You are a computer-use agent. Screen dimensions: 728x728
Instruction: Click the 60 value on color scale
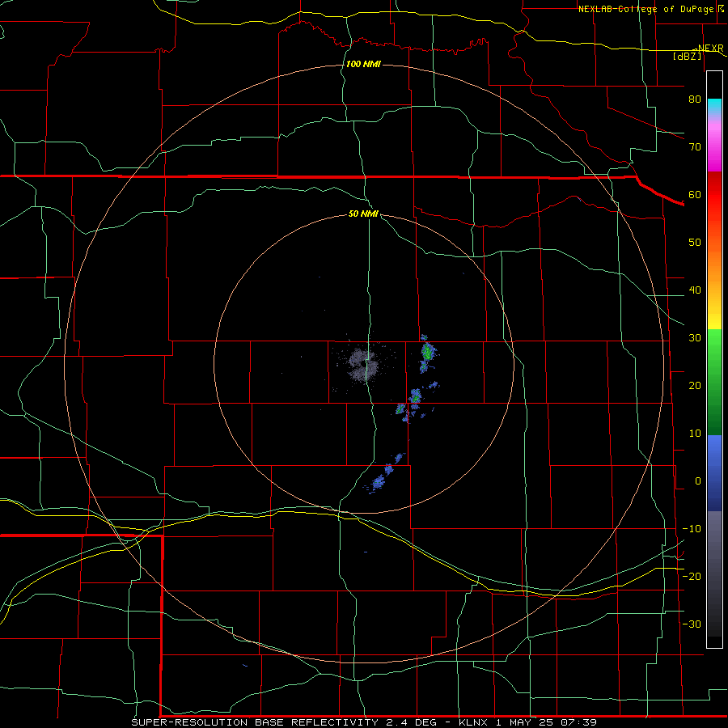(x=695, y=195)
